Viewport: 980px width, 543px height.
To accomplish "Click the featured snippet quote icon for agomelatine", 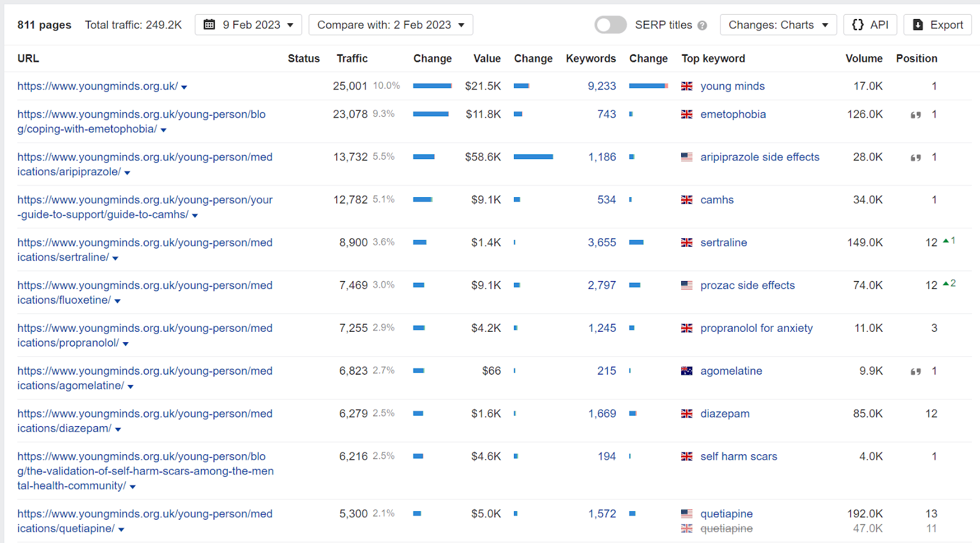I will (916, 372).
